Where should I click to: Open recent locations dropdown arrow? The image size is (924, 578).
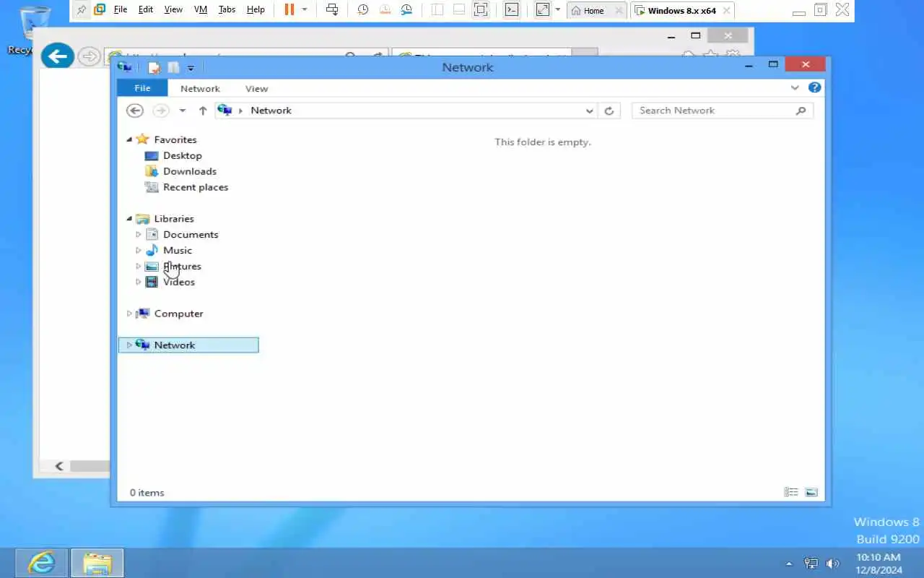183,111
